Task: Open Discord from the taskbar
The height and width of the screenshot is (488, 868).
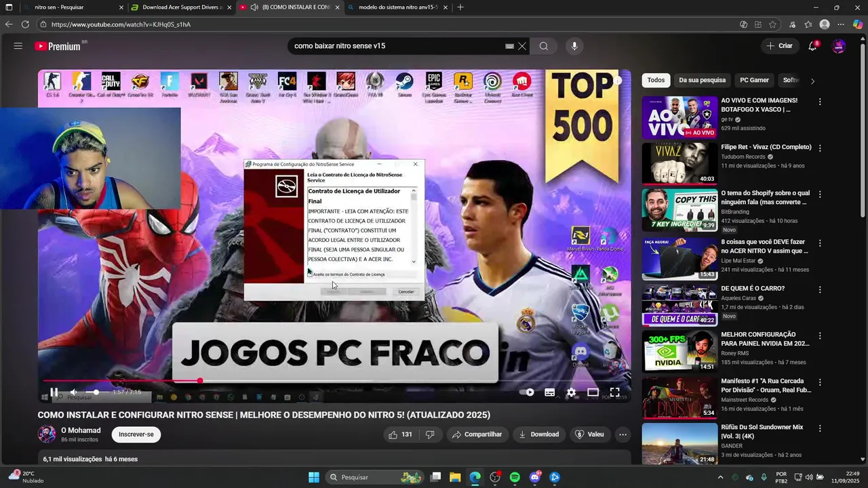Action: 535,477
